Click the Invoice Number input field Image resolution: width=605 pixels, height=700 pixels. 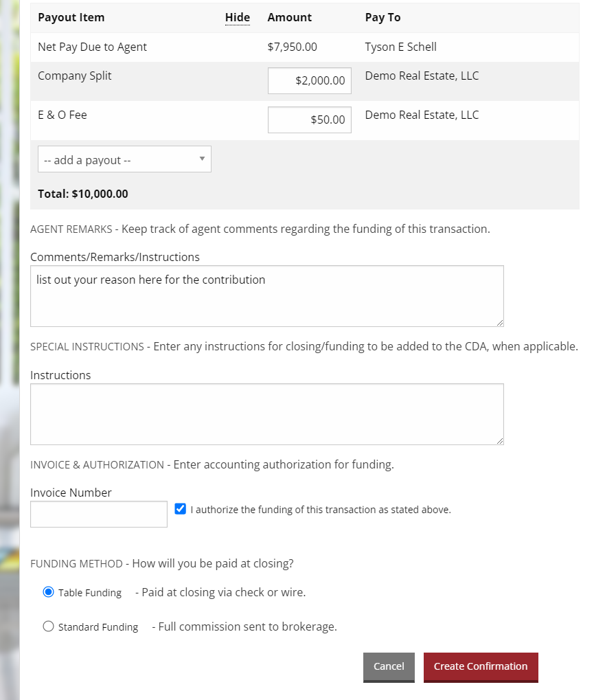98,514
